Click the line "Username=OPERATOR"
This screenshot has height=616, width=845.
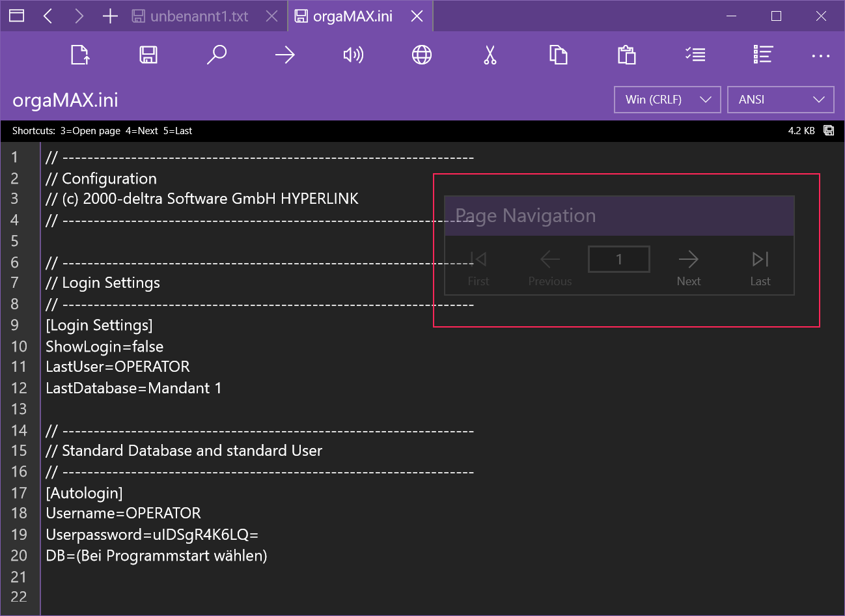tap(123, 513)
